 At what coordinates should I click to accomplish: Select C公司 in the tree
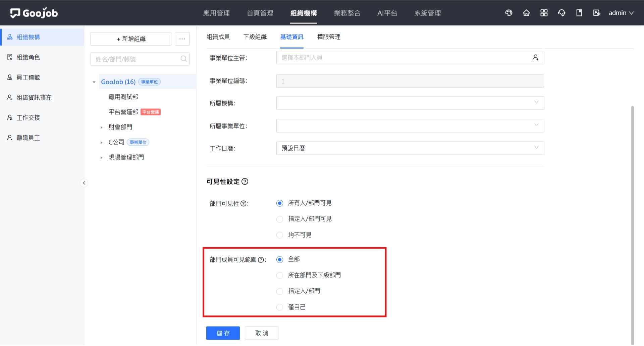(x=116, y=142)
